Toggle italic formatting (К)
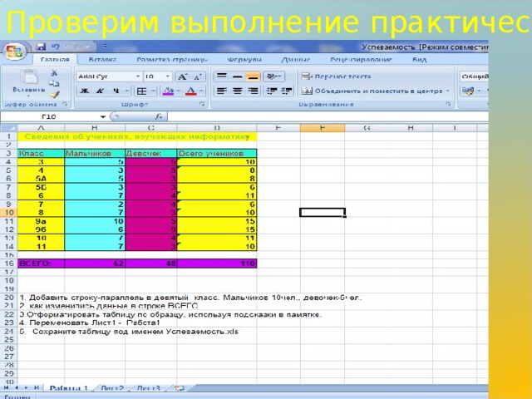532x399 pixels. click(100, 91)
